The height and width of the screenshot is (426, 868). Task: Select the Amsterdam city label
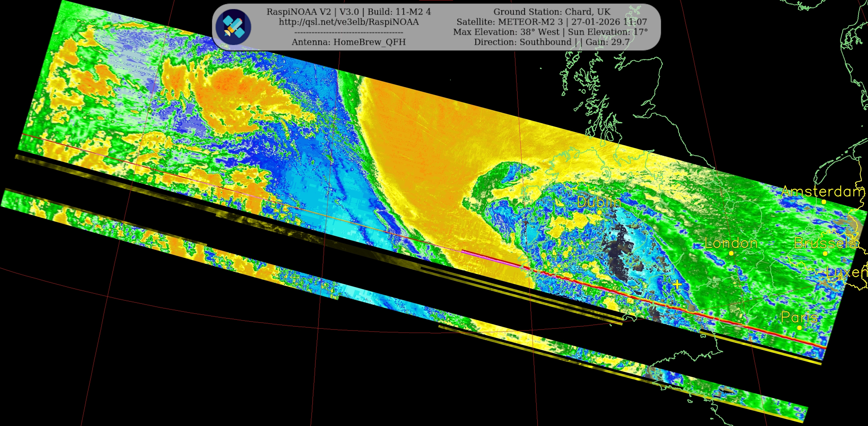click(823, 192)
